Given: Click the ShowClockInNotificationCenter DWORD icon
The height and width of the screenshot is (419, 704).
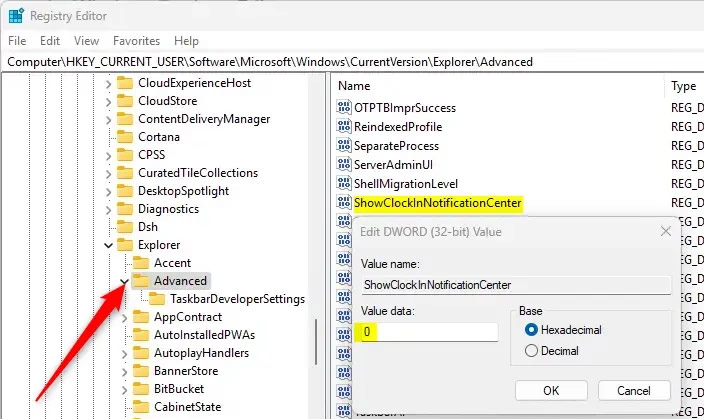Looking at the screenshot, I should click(x=344, y=202).
